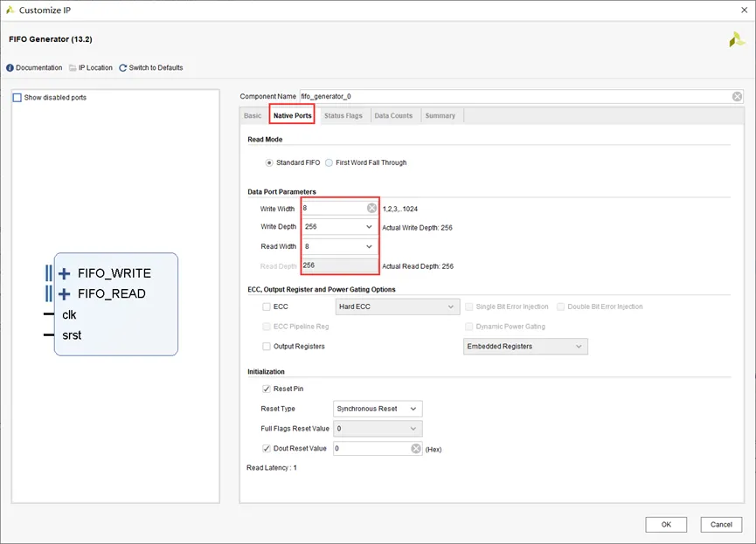Toggle Dynamic Power Gating checkbox
756x544 pixels.
[468, 327]
